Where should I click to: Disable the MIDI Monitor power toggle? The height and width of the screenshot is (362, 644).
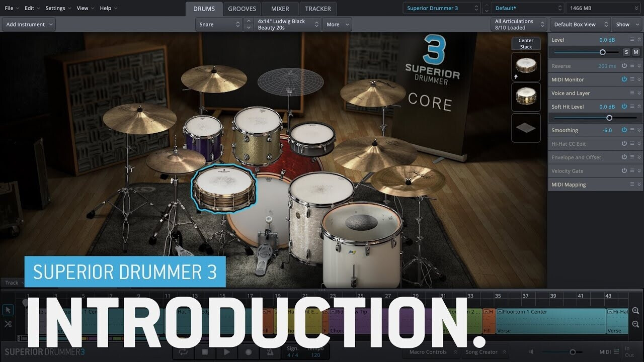coord(624,79)
